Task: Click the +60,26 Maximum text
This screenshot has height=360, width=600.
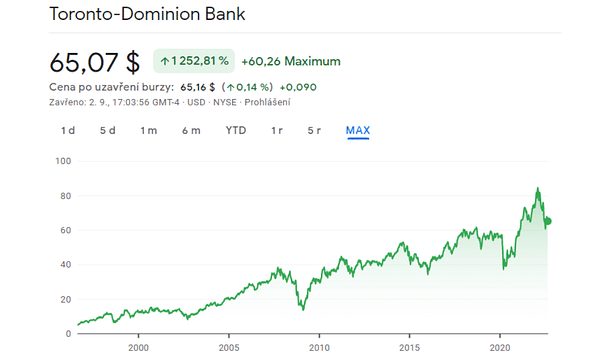Action: point(291,61)
